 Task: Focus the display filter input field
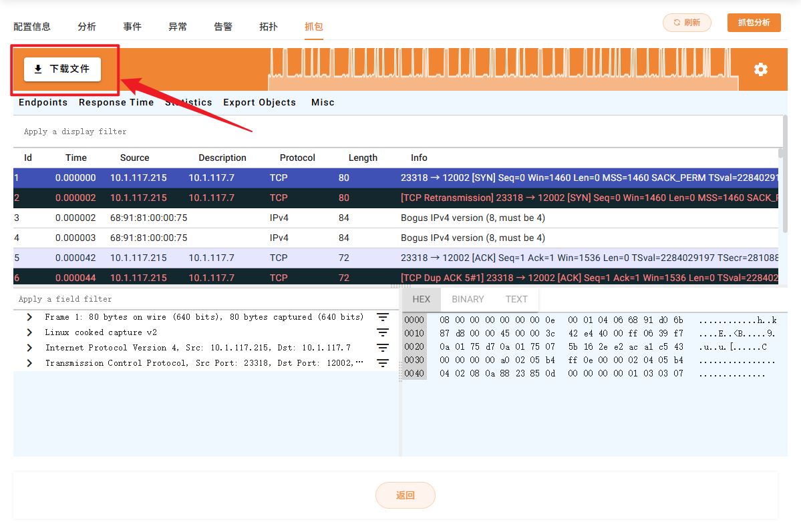[x=394, y=131]
